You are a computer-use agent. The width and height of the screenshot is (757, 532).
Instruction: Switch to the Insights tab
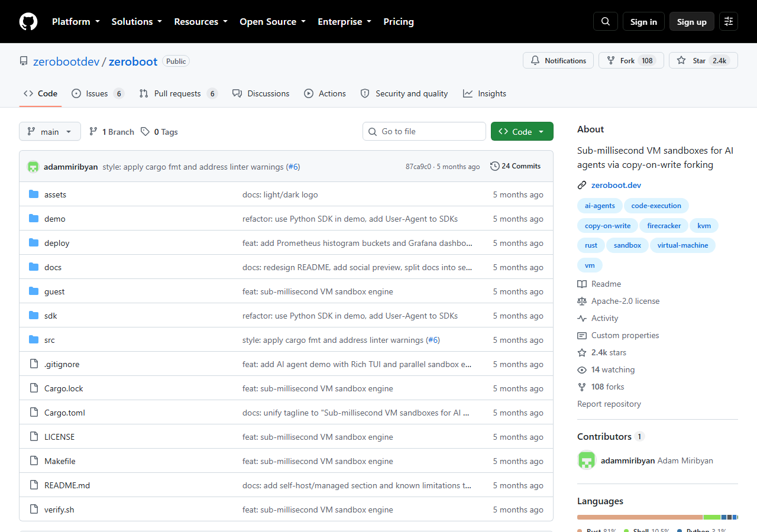(x=484, y=93)
